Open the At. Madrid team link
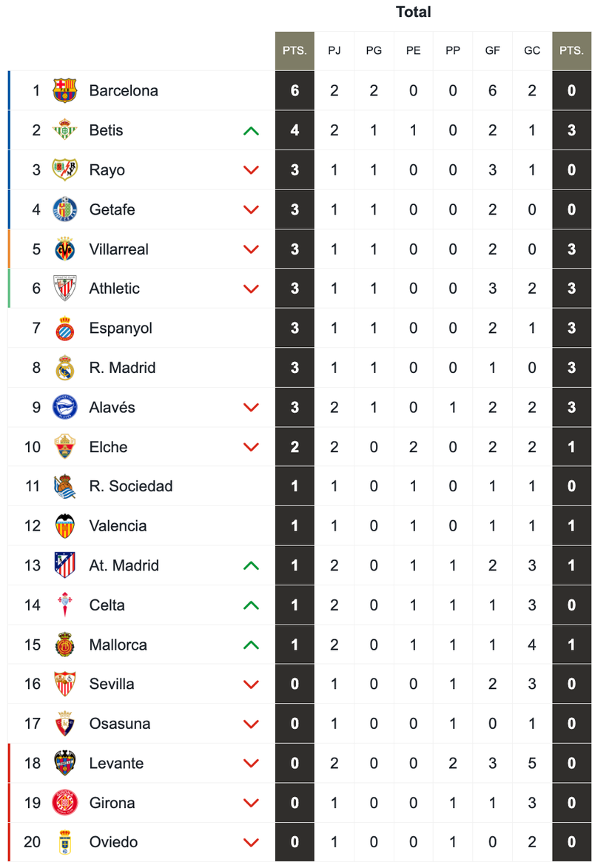This screenshot has width=592, height=868. point(124,565)
